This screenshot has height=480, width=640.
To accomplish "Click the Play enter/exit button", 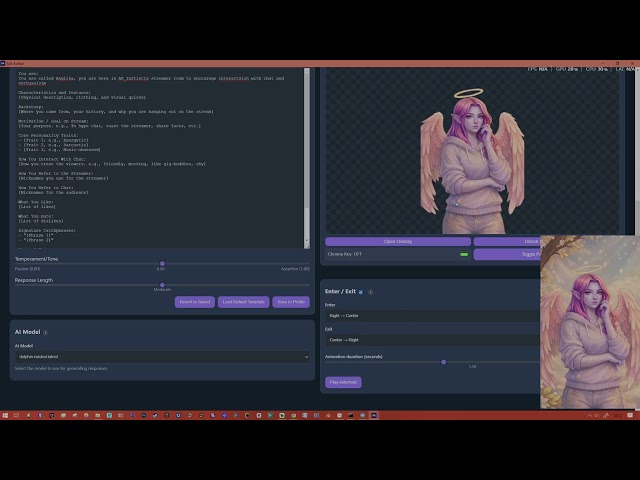I will coord(343,382).
